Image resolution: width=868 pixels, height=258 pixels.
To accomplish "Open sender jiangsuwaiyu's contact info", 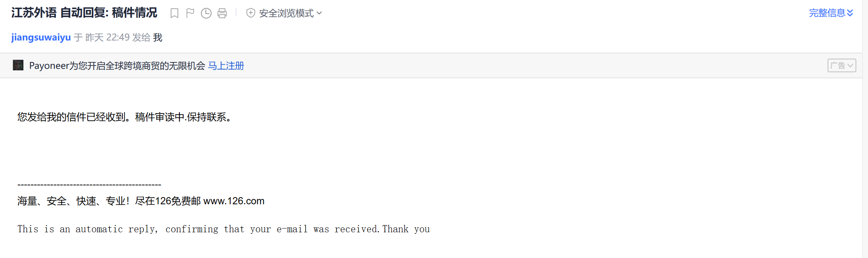I will [x=41, y=37].
